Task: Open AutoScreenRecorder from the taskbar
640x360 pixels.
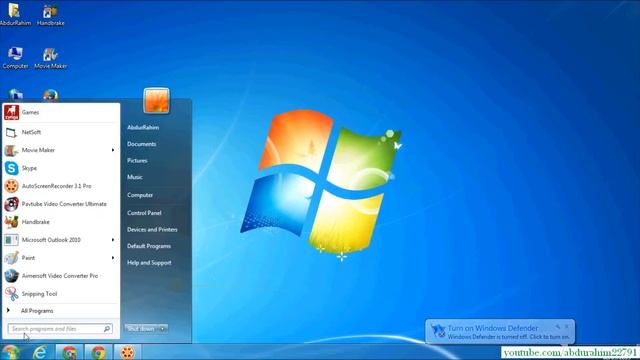Action: (127, 352)
